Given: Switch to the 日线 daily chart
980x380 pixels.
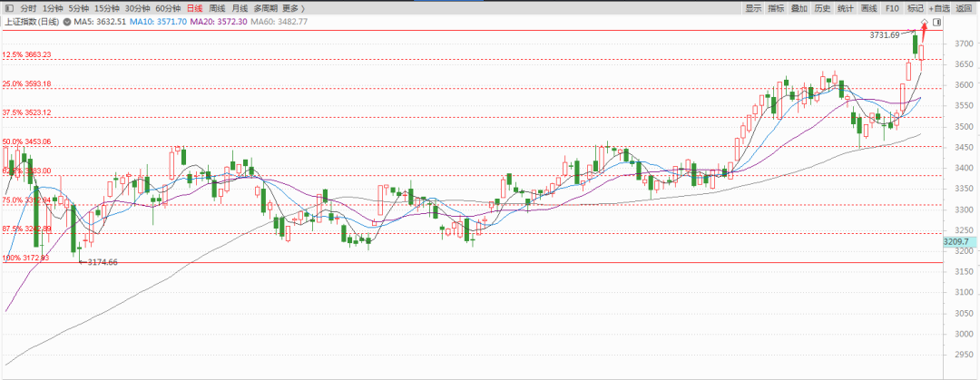Looking at the screenshot, I should [x=194, y=8].
